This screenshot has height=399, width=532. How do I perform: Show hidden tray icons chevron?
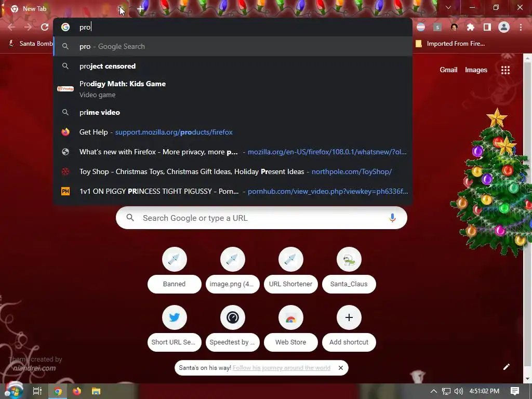pos(434,391)
